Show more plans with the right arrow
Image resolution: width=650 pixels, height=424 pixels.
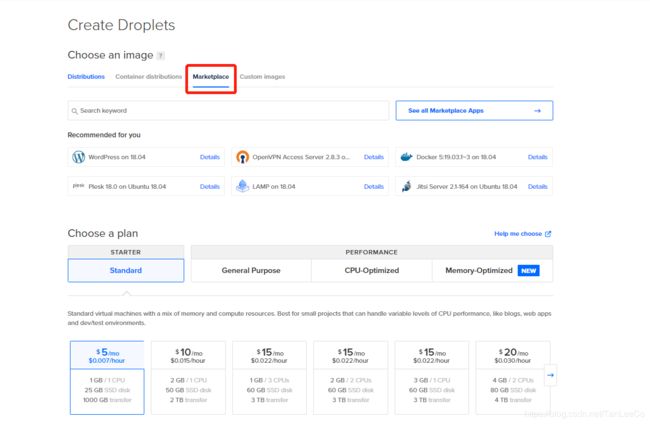551,375
